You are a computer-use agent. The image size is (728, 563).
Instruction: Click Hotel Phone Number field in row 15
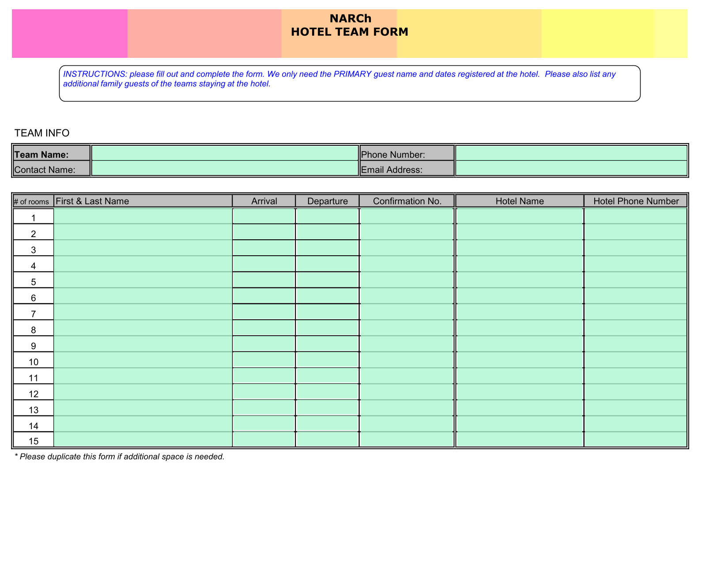pos(636,439)
